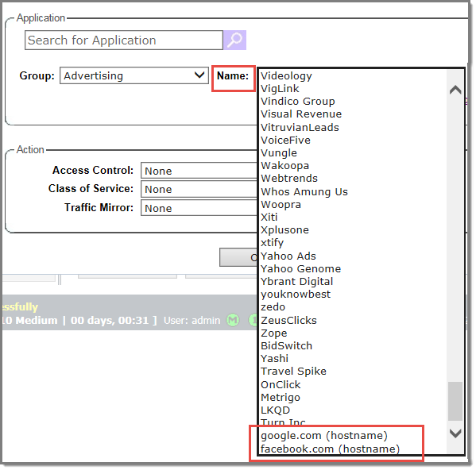Viewport: 476px width, 470px height.
Task: Open the Access Control dropdown
Action: pyautogui.click(x=199, y=171)
